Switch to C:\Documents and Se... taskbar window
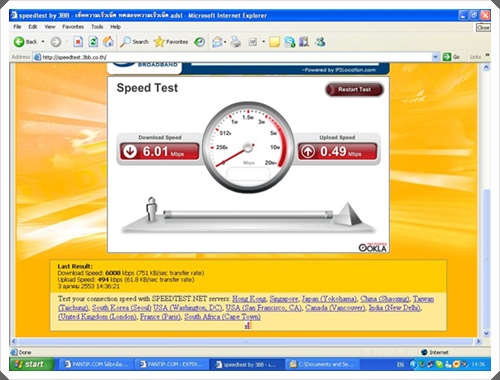The image size is (500, 380). click(x=322, y=364)
